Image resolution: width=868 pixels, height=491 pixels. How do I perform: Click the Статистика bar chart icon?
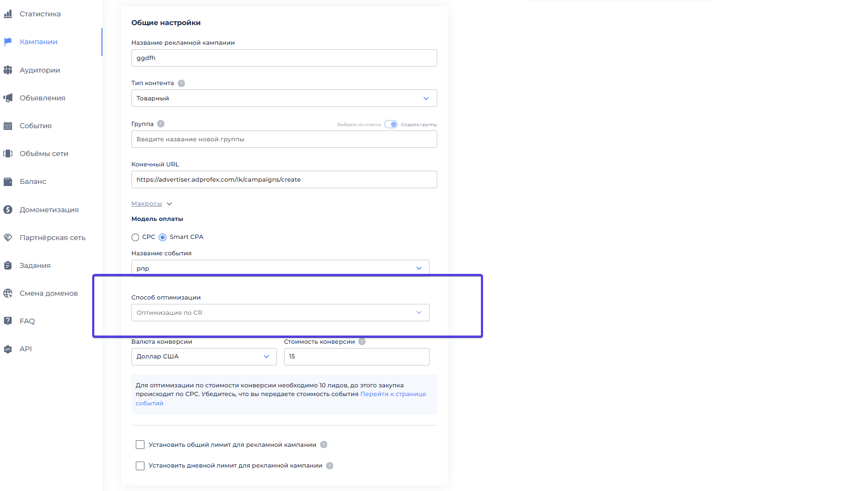point(8,14)
